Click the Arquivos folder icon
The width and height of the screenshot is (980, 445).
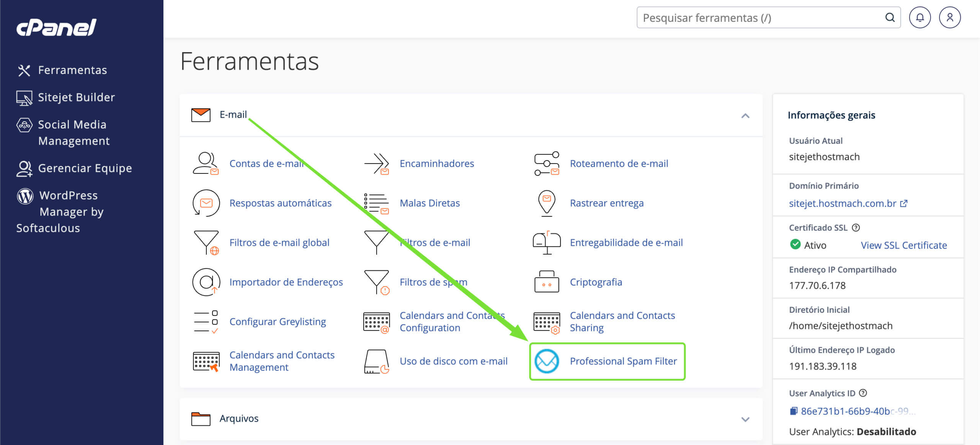coord(201,419)
